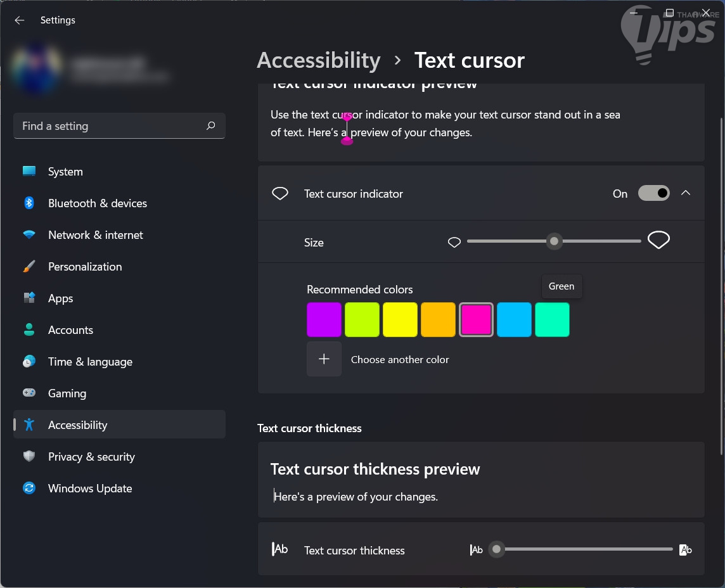Click the large cursor indicator size icon

coord(659,240)
